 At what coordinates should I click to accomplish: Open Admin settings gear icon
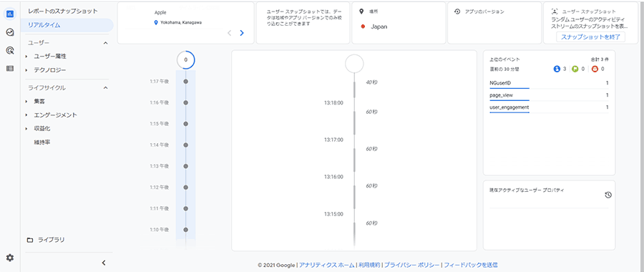(x=10, y=258)
